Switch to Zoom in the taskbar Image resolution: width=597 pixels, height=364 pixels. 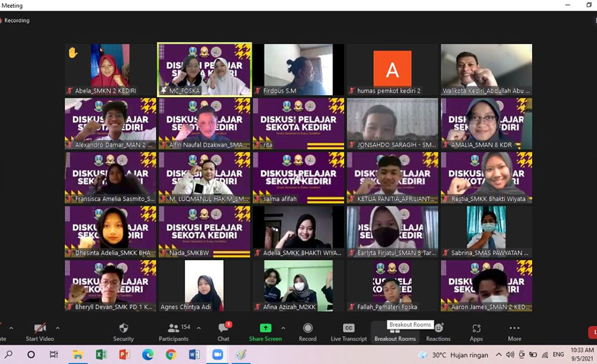pos(217,355)
